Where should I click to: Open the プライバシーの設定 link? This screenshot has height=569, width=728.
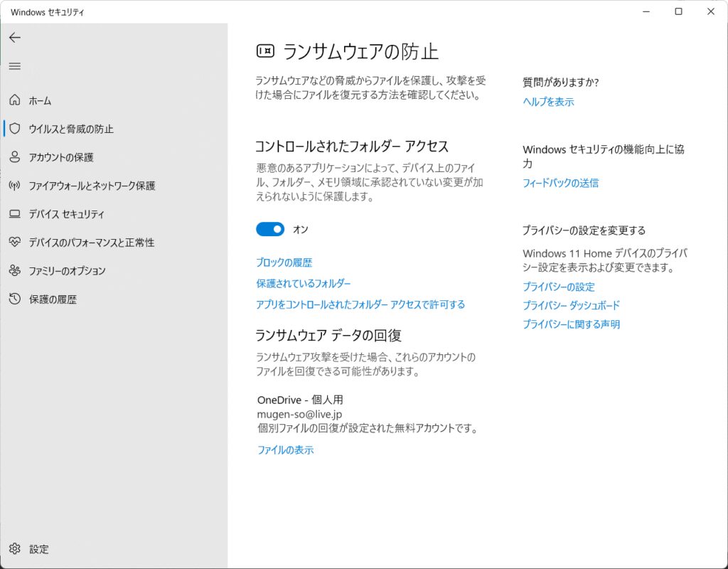tap(559, 287)
